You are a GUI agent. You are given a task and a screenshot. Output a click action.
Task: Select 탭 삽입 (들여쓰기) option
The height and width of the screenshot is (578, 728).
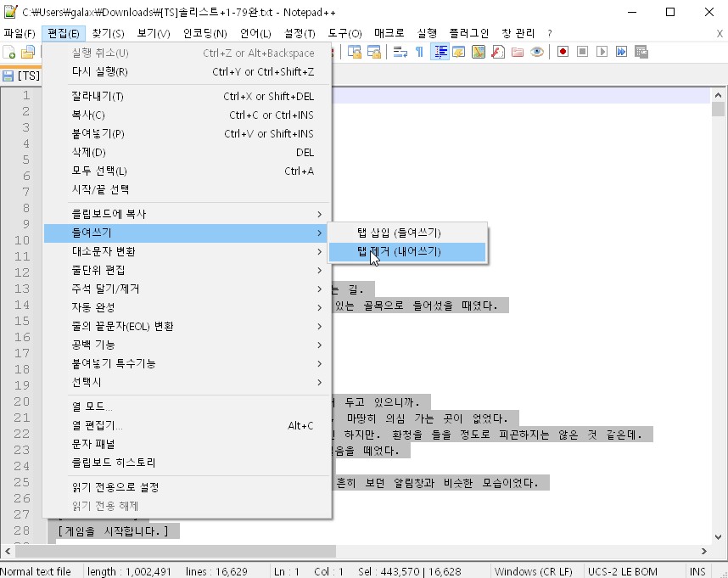pos(407,233)
